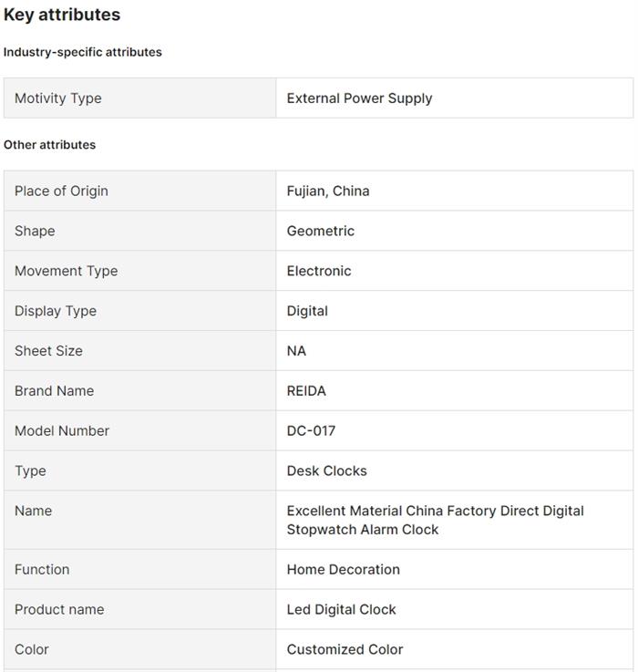Click the Home Decoration function value

click(344, 570)
